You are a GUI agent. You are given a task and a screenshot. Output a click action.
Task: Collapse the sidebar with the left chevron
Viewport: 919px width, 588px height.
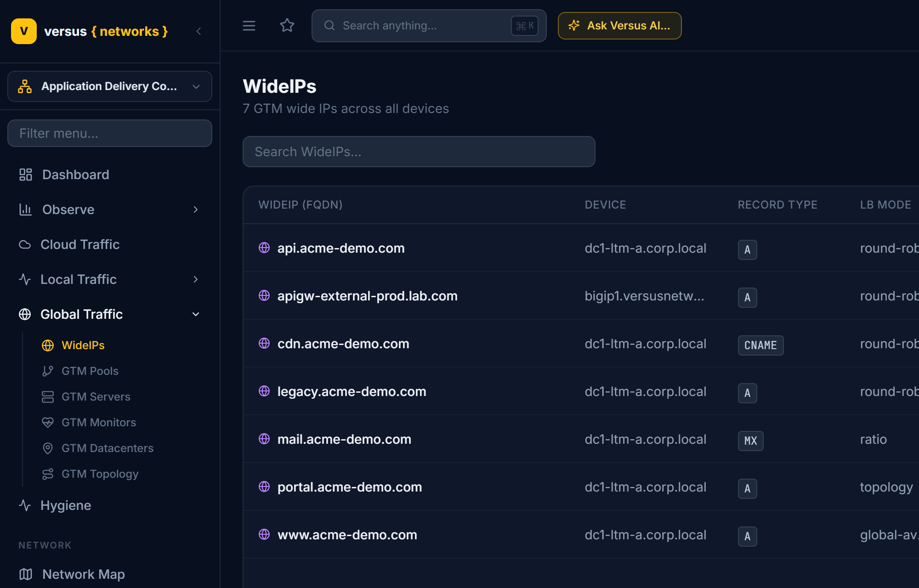[x=199, y=31]
